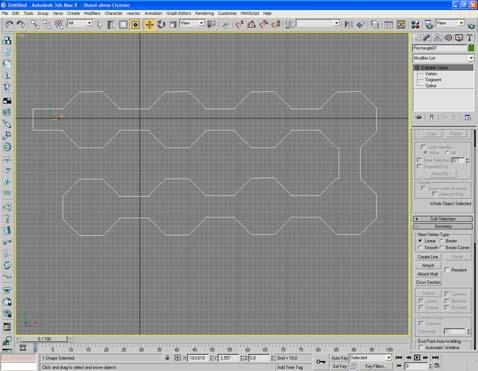Open the selection filter All dropdown
478x371 pixels.
(80, 23)
